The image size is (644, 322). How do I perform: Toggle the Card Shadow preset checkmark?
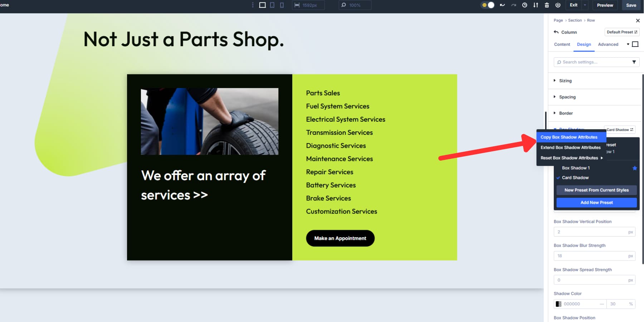(x=558, y=177)
